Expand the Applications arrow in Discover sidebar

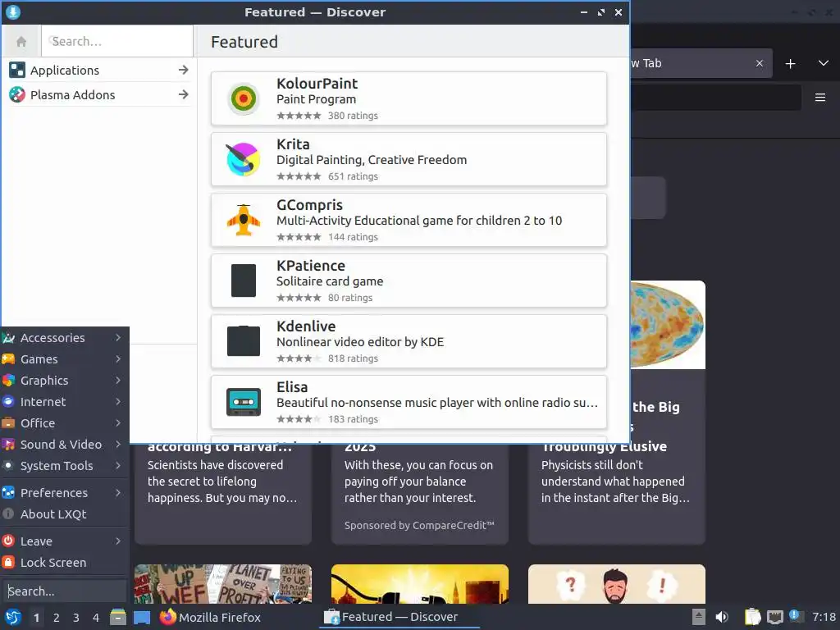[x=183, y=71]
